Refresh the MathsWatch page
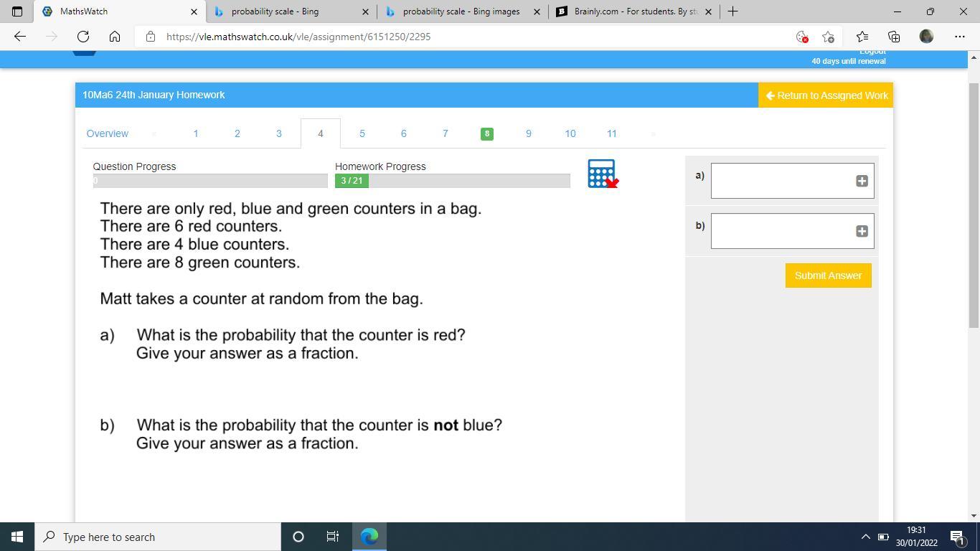 coord(83,37)
